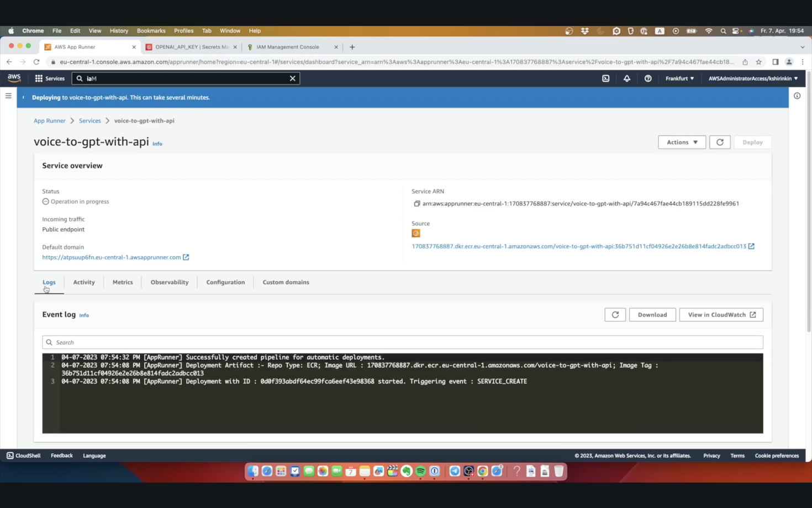The image size is (812, 508).
Task: Reload the browser page
Action: 36,62
